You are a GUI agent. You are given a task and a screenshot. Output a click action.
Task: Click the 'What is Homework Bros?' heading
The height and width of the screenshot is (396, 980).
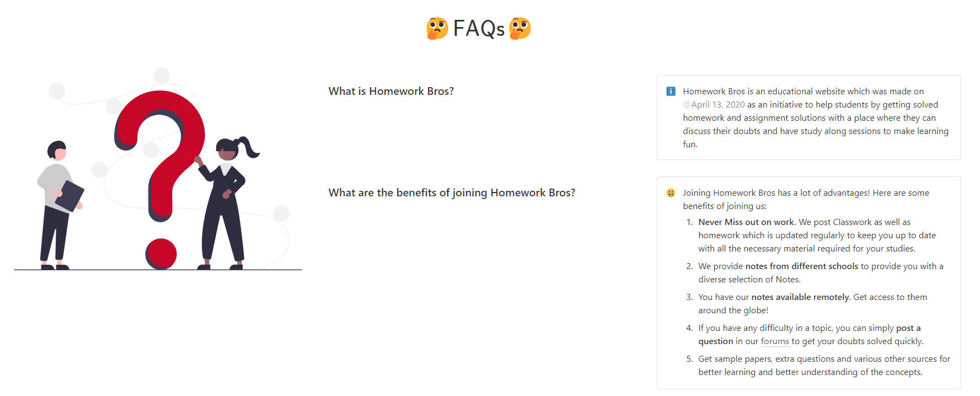(391, 91)
